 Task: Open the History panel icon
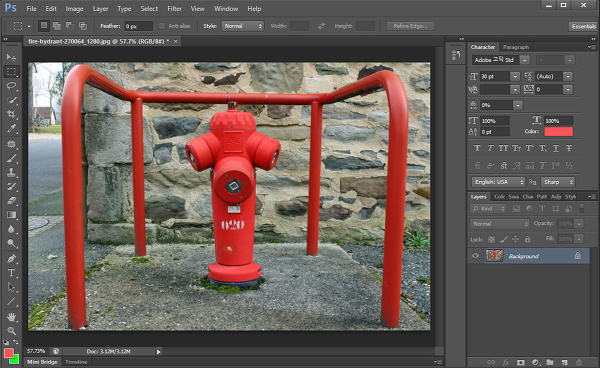(456, 55)
